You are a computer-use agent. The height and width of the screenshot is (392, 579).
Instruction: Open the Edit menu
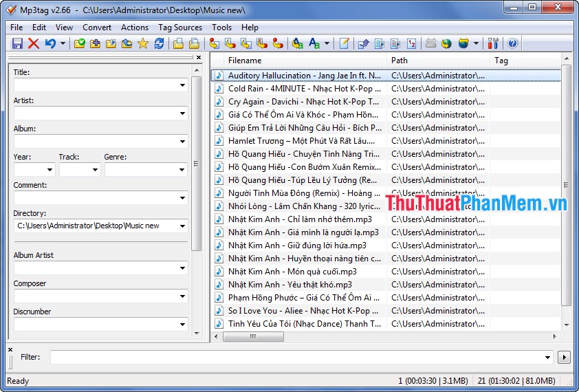click(39, 28)
